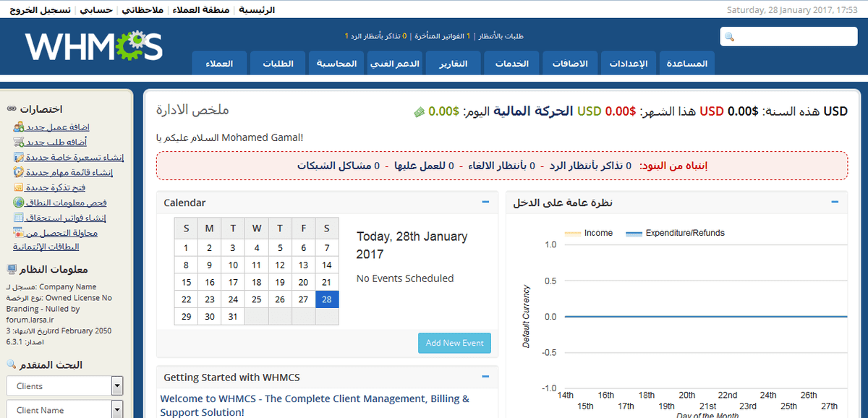Click the Expenditure/Refunds legend swatch
The image size is (868, 418).
pyautogui.click(x=634, y=233)
